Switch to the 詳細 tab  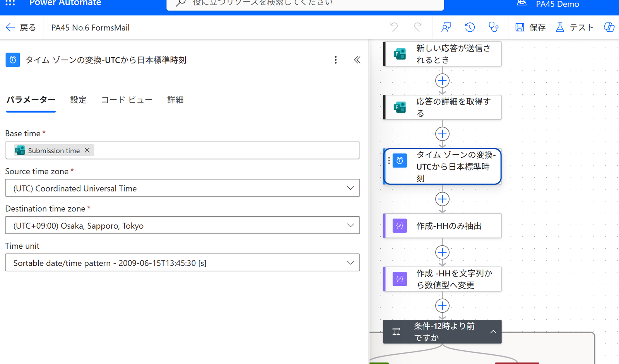175,100
